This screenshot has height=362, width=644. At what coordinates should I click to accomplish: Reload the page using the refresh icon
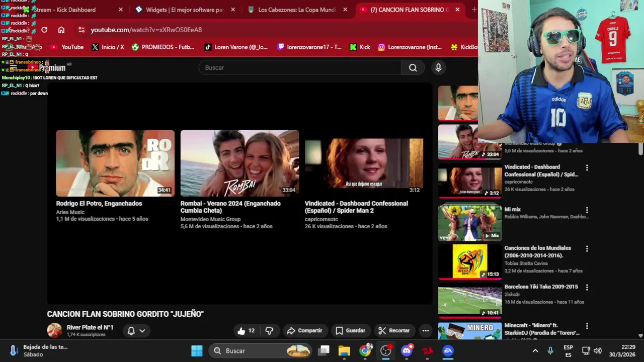pos(44,30)
